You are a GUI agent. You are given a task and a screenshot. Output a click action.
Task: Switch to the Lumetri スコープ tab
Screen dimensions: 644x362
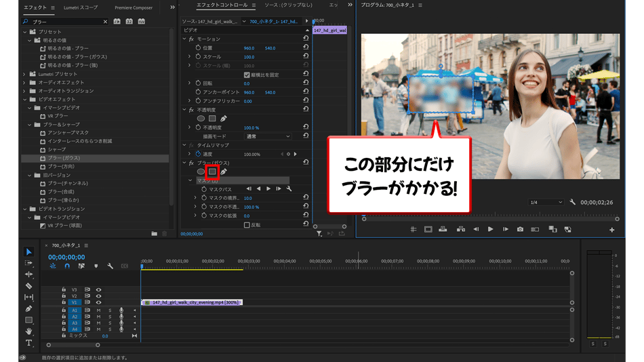(81, 7)
